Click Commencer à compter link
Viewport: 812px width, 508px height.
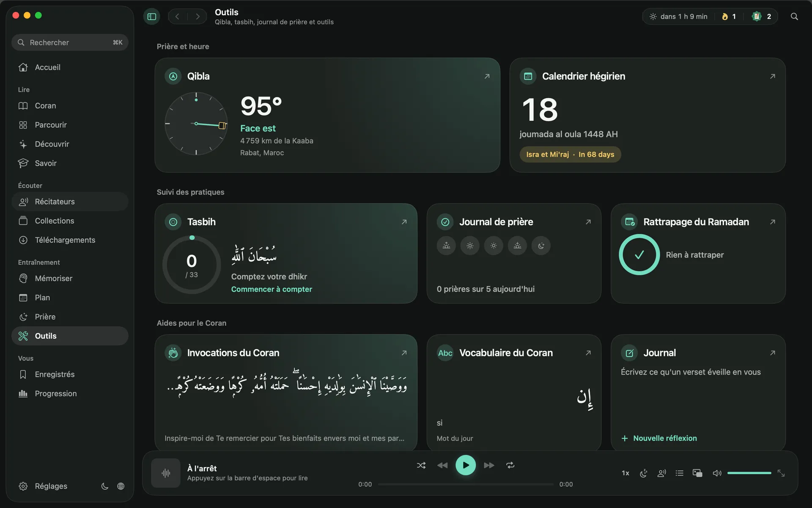pos(272,289)
